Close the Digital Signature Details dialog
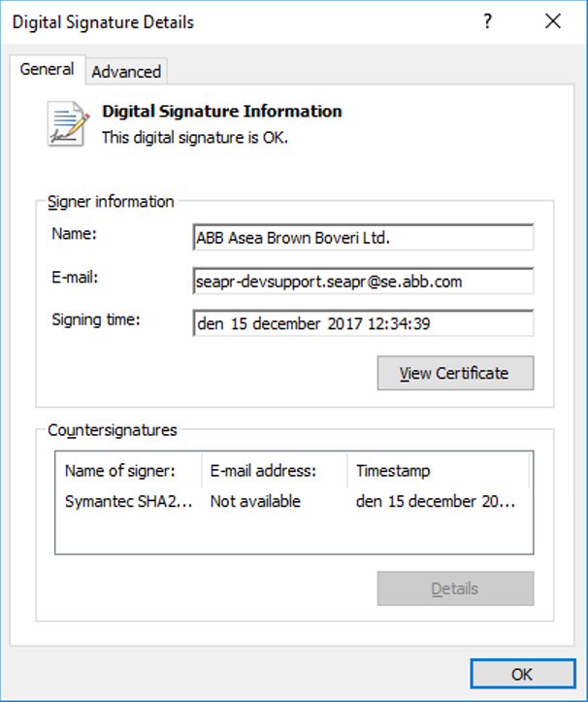 553,21
